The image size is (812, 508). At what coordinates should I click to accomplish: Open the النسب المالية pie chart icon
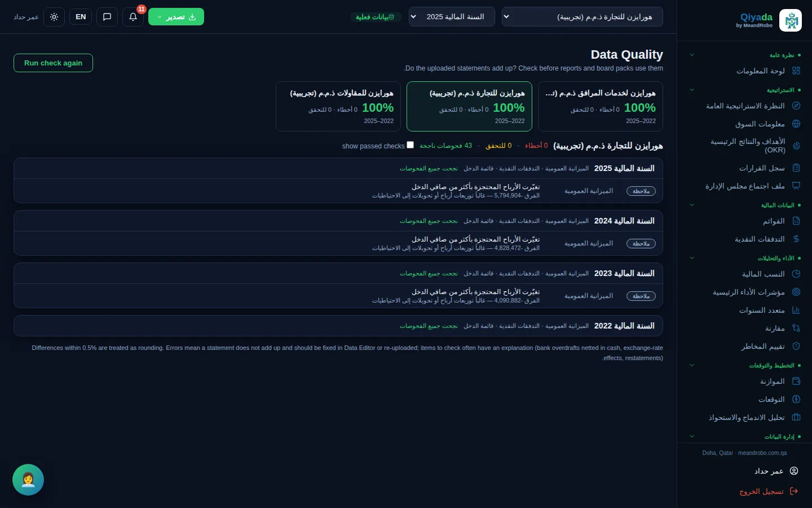tap(796, 274)
